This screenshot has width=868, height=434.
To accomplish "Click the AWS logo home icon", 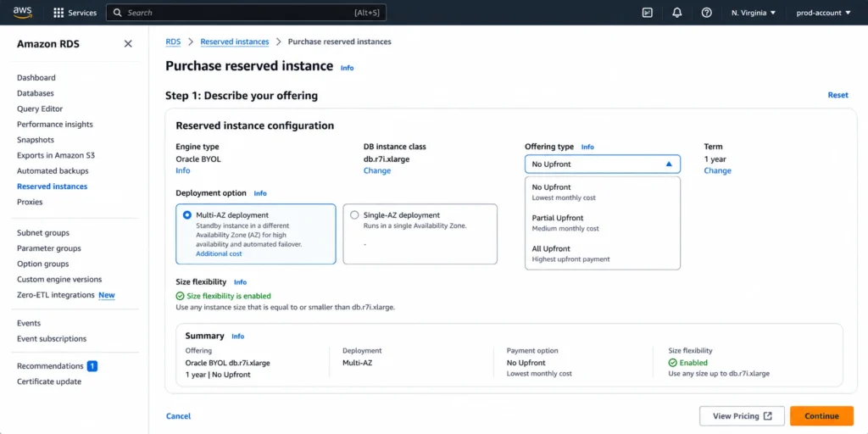I will pos(23,12).
